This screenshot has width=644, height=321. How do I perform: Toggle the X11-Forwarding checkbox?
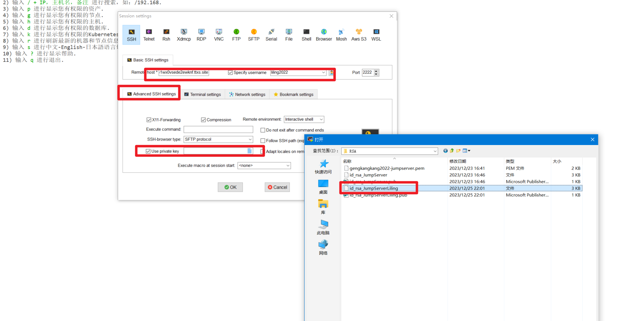(x=149, y=120)
